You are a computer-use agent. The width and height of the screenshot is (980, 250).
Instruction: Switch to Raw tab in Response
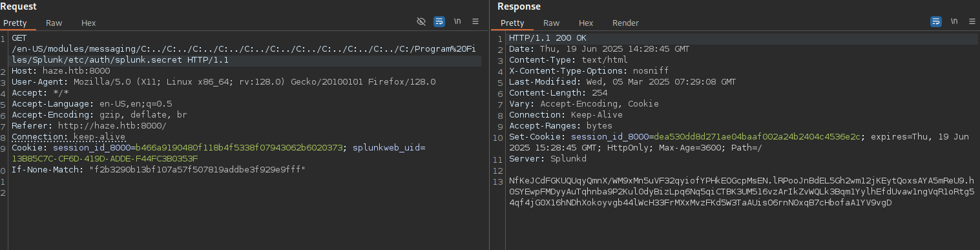pyautogui.click(x=551, y=23)
